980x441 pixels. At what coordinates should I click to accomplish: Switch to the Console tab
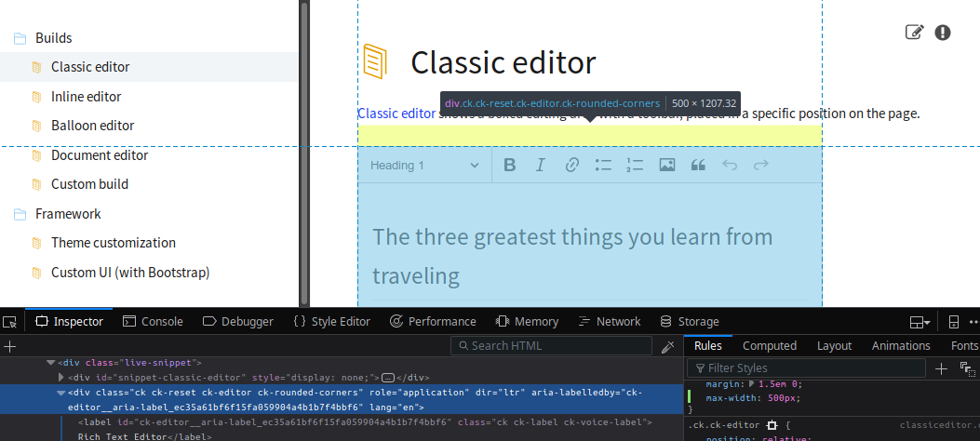(154, 322)
